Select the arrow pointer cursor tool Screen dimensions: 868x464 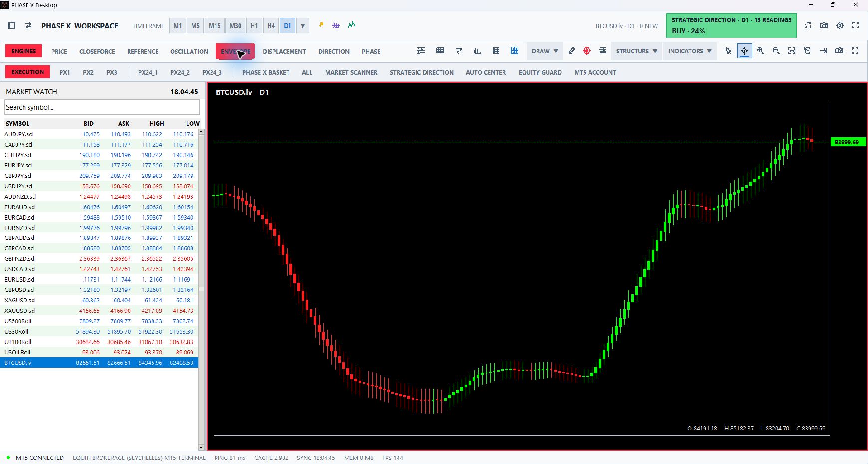pyautogui.click(x=729, y=51)
